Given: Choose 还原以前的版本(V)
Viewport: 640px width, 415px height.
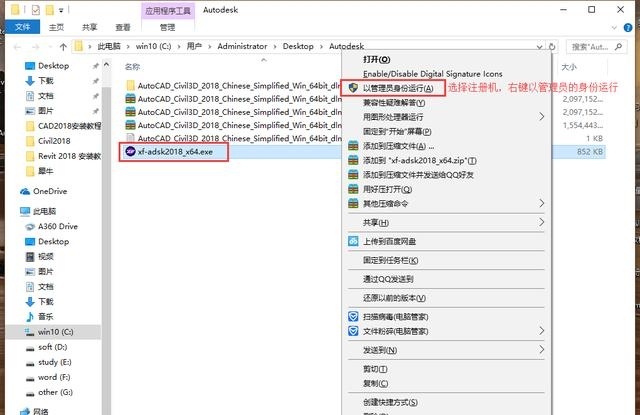Looking at the screenshot, I should click(394, 298).
